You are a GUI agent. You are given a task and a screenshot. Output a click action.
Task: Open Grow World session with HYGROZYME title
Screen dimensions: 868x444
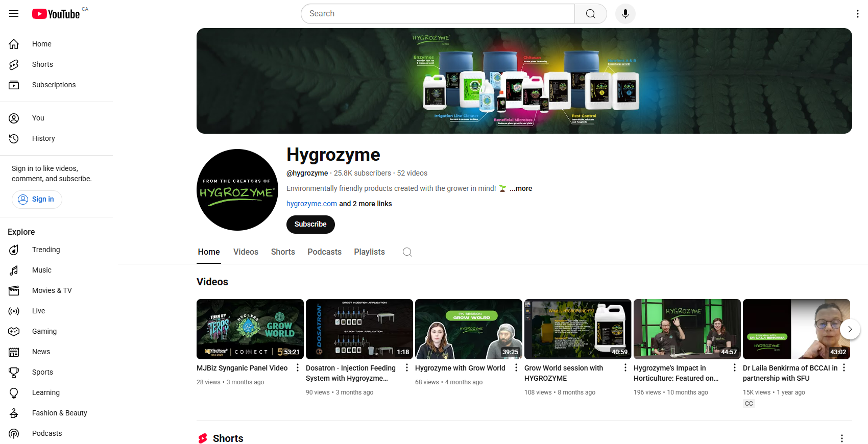(564, 373)
